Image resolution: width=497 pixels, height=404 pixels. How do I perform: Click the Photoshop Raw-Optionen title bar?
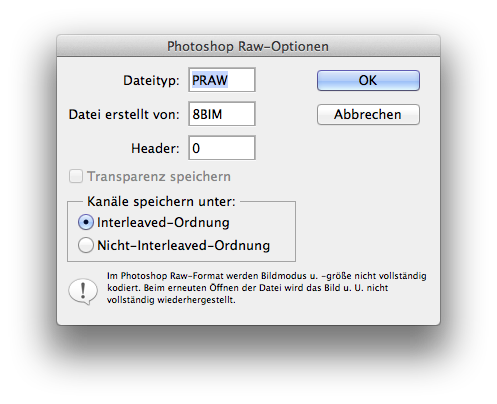pyautogui.click(x=248, y=46)
